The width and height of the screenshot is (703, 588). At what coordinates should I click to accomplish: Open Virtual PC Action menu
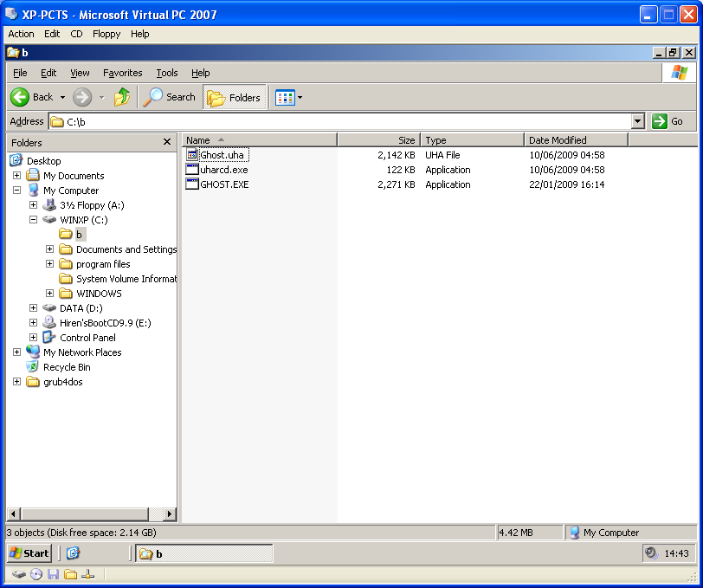pos(21,34)
